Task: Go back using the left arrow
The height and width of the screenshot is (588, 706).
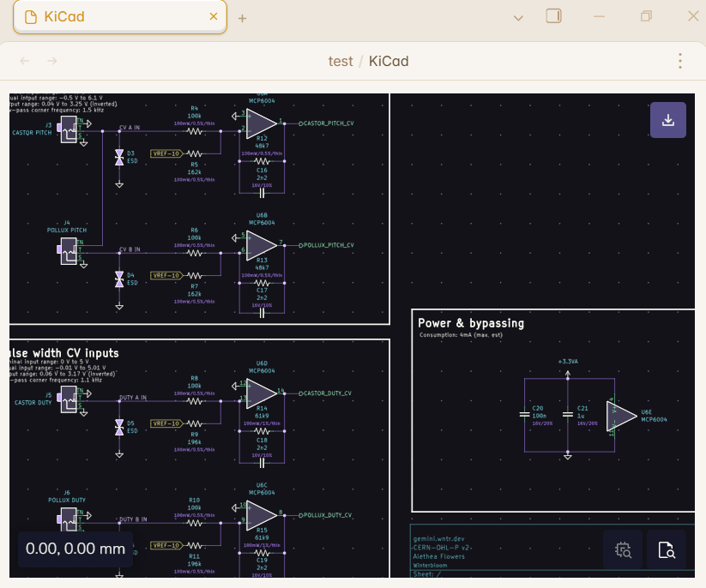Action: 25,61
